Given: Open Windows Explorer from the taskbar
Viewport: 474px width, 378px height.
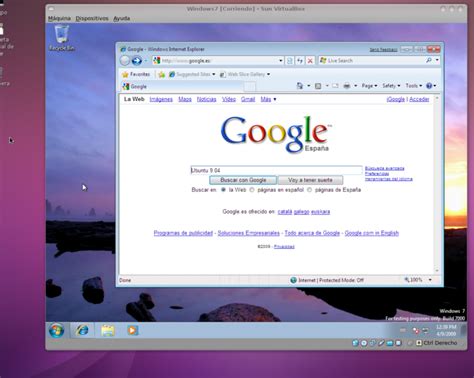Looking at the screenshot, I should [x=108, y=330].
